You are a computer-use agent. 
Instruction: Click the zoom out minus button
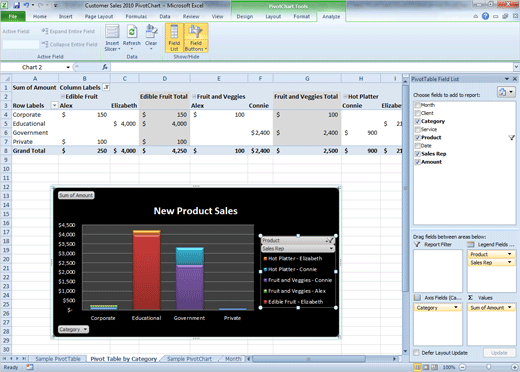tap(463, 367)
